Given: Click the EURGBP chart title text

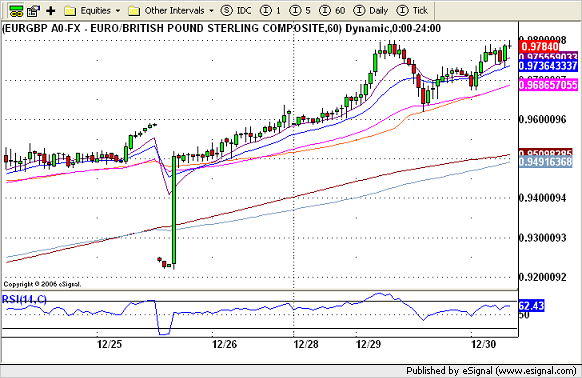Looking at the screenshot, I should [222, 29].
